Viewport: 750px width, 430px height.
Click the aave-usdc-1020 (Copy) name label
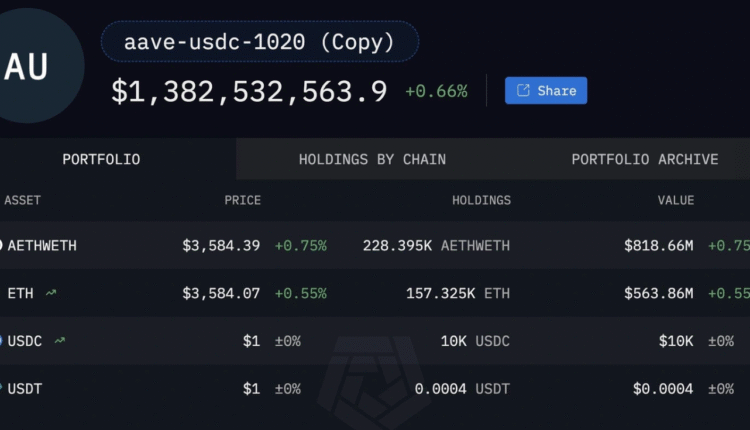click(259, 43)
